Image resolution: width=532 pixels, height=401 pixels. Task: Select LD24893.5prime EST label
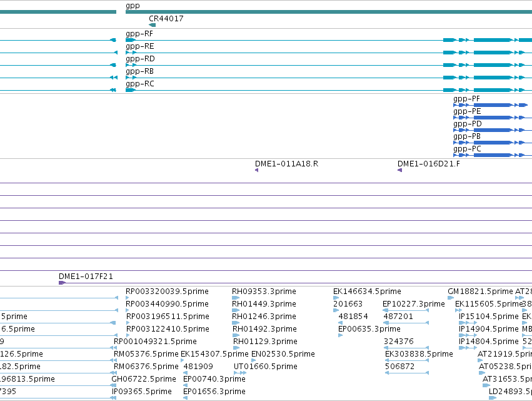pyautogui.click(x=510, y=392)
